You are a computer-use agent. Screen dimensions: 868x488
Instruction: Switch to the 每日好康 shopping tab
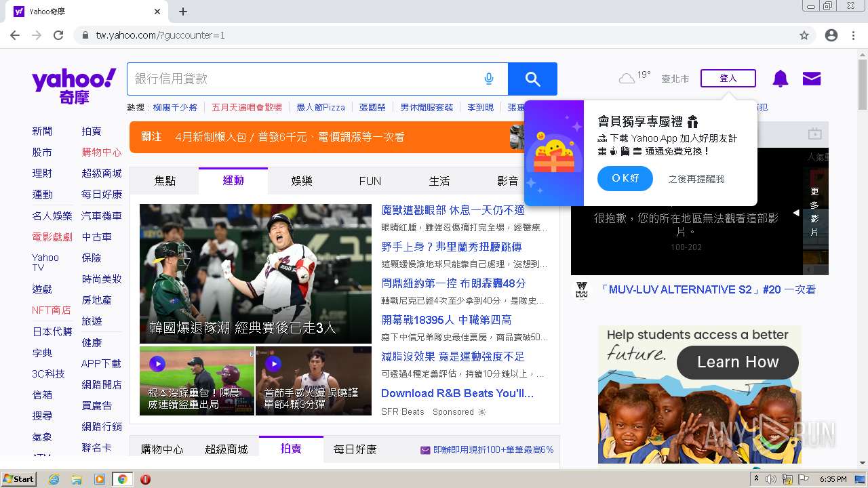(355, 449)
